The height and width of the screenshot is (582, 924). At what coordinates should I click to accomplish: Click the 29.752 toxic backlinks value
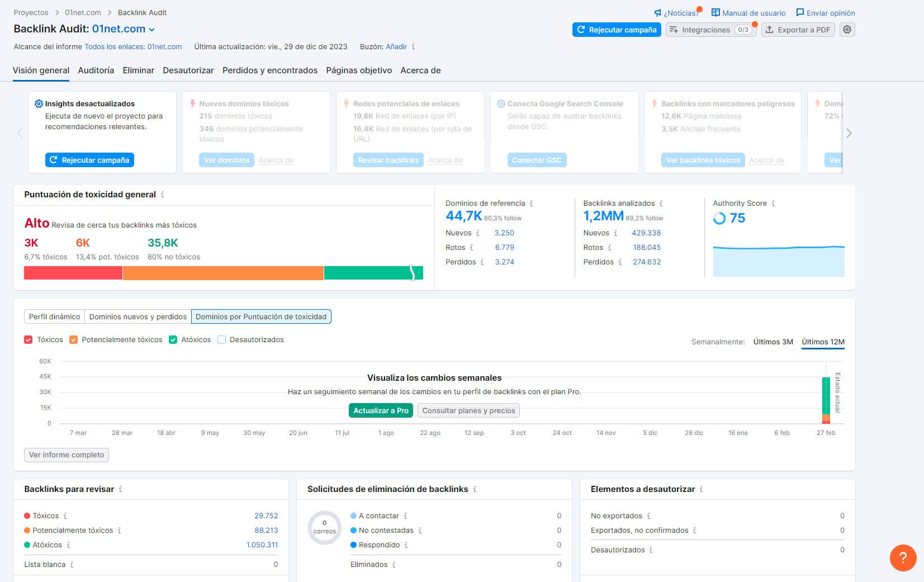point(266,516)
